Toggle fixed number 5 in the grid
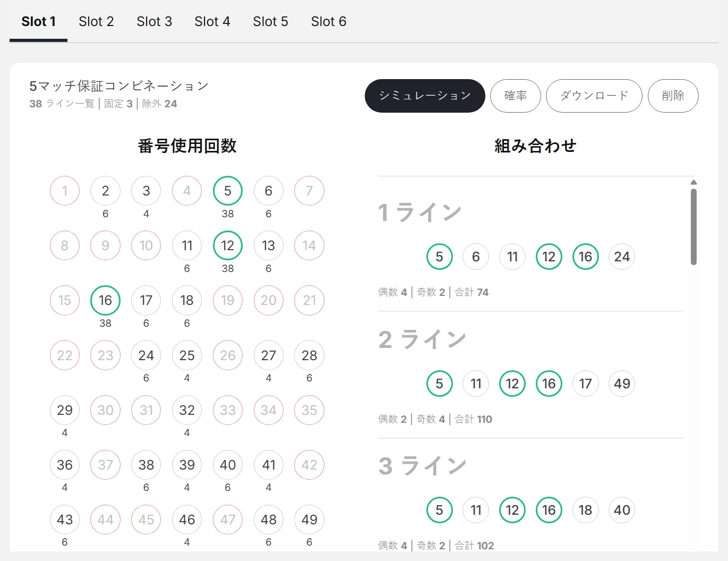The image size is (728, 561). coord(227,191)
